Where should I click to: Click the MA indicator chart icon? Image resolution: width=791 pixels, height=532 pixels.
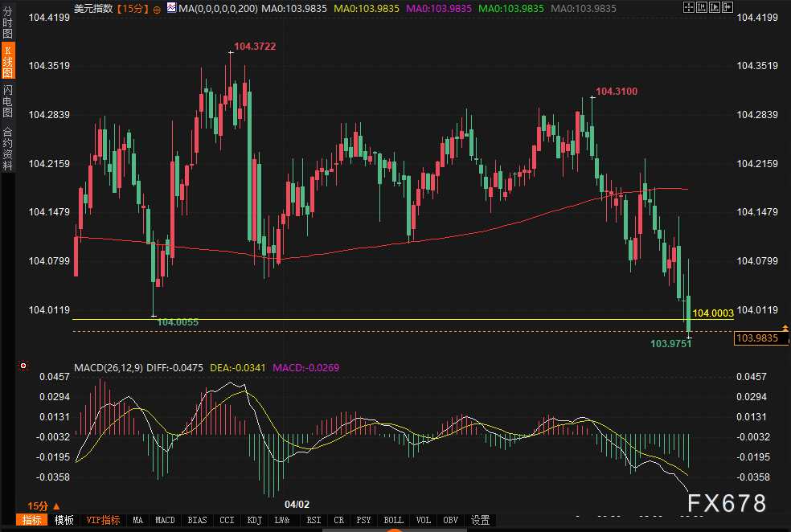[172, 9]
